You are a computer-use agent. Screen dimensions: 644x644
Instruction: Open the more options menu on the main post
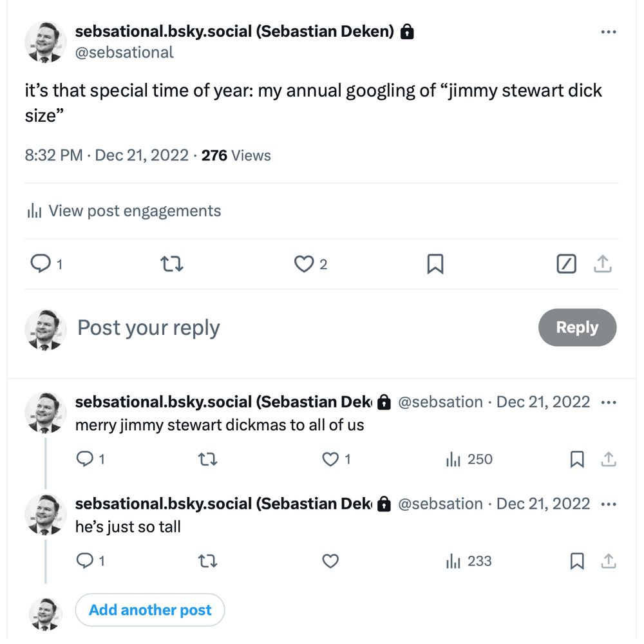(609, 31)
